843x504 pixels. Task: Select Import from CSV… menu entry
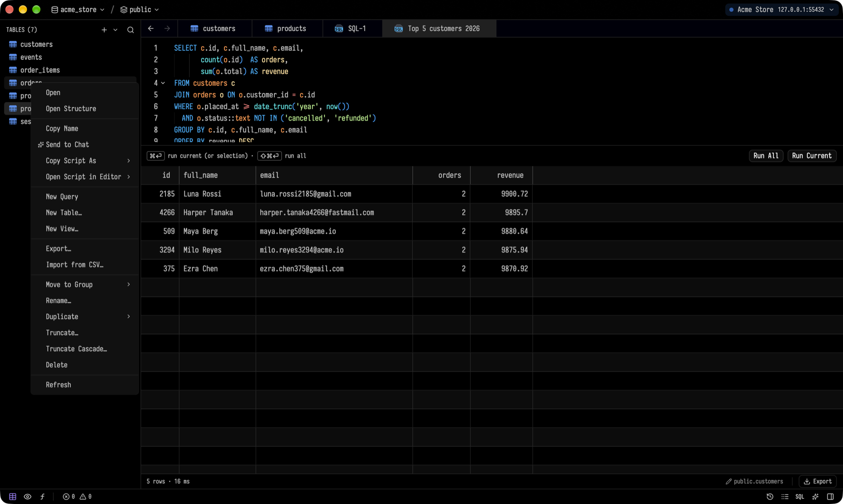[85, 265]
